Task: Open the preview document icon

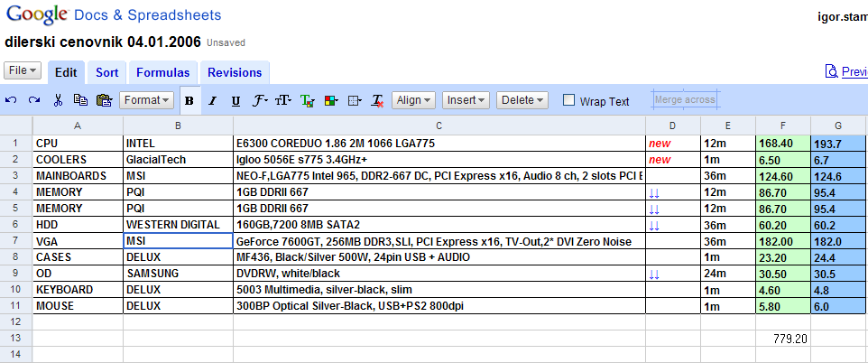Action: point(831,71)
